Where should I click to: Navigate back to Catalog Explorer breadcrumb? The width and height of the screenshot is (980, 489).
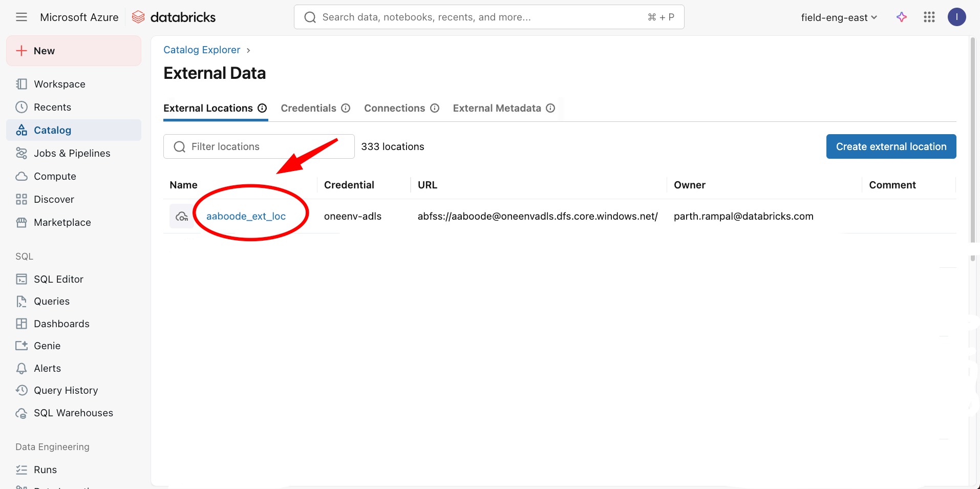click(202, 50)
